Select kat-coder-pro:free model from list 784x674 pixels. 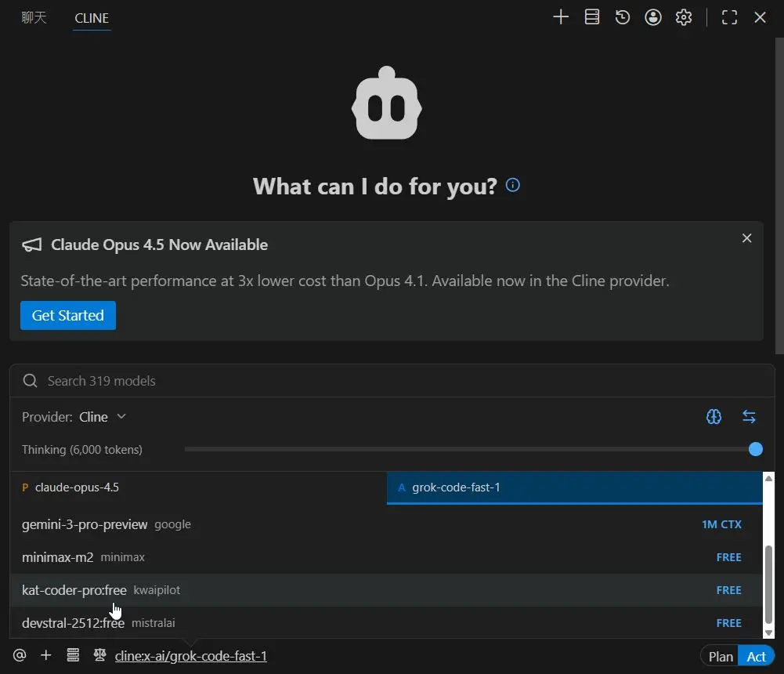(74, 590)
